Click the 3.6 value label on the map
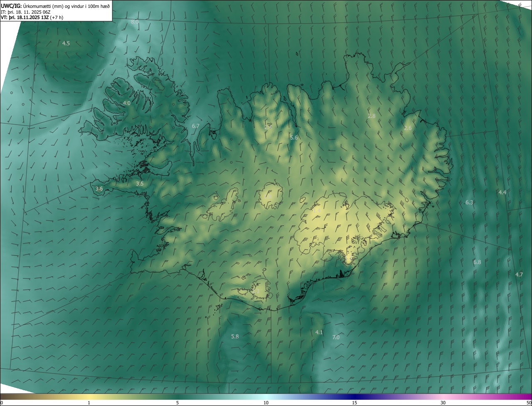Image resolution: width=532 pixels, height=406 pixels. pos(99,188)
